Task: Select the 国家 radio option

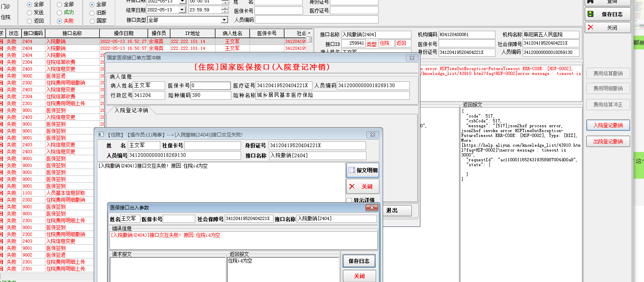Action: (92, 21)
